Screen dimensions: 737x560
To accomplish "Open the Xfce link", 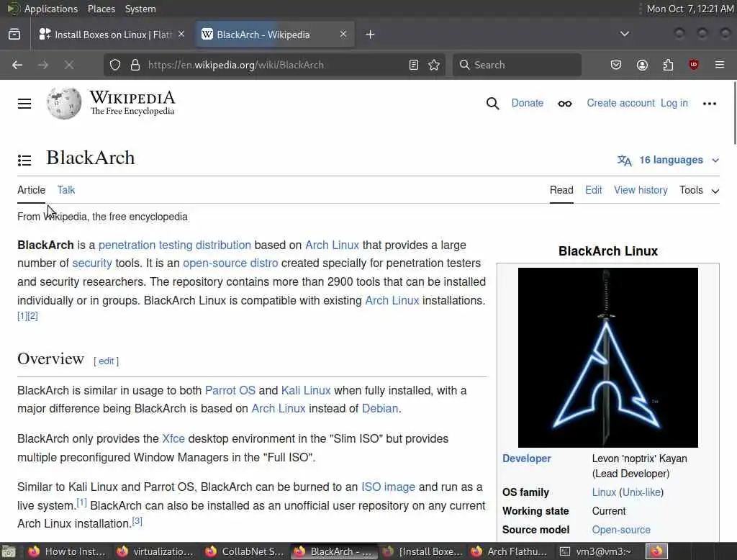I will tap(173, 438).
